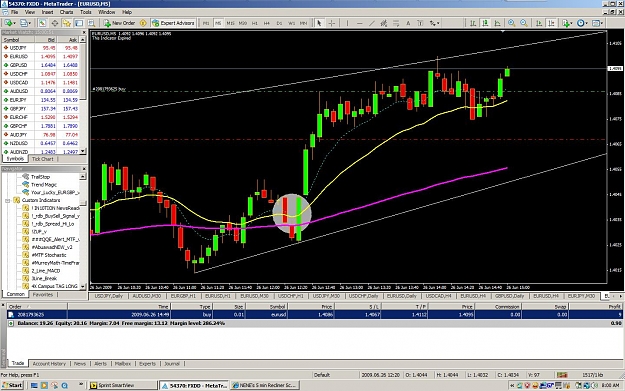Switch chart to H1 timeframe
Image resolution: width=625 pixels, height=391 pixels.
click(255, 23)
